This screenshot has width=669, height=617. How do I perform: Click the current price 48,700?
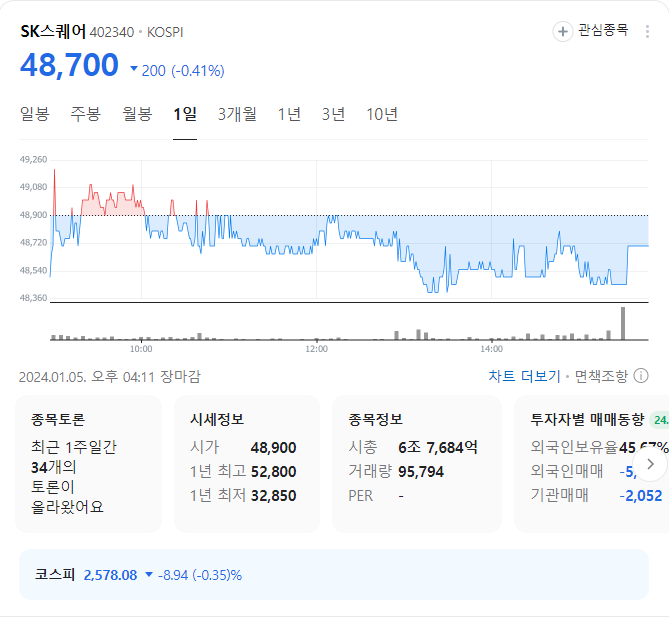70,65
